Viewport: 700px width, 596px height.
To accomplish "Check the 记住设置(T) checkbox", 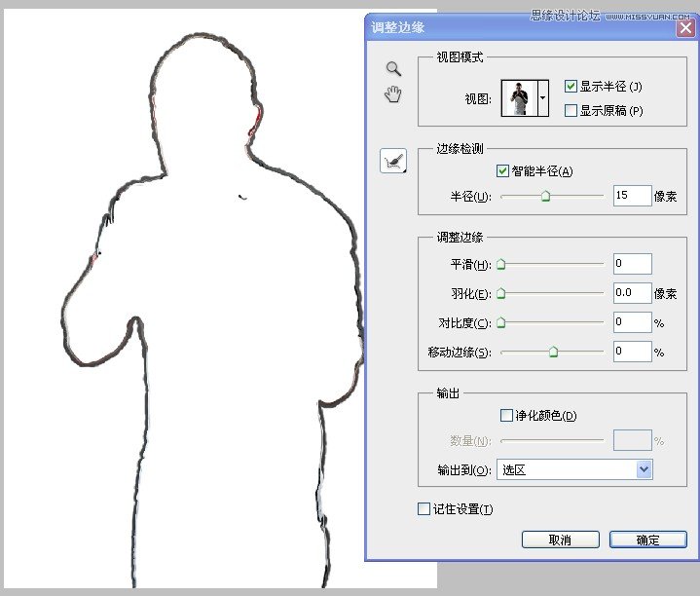I will point(424,508).
